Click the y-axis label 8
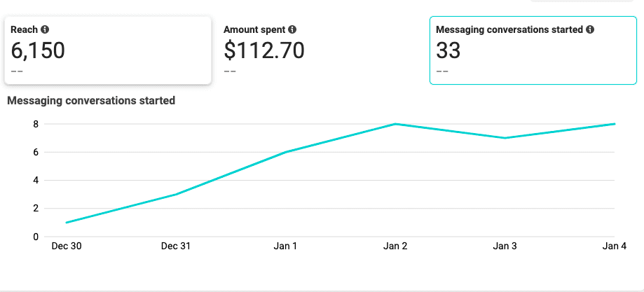Viewport: 644px width, 292px height. click(35, 124)
